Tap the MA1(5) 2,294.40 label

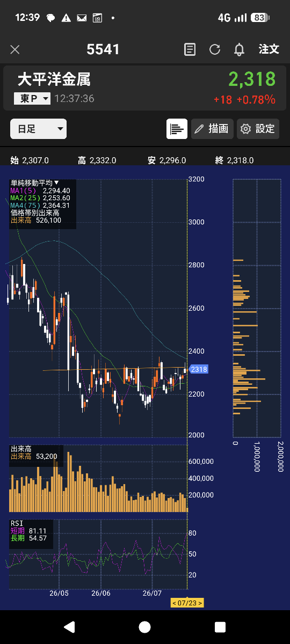pyautogui.click(x=40, y=191)
